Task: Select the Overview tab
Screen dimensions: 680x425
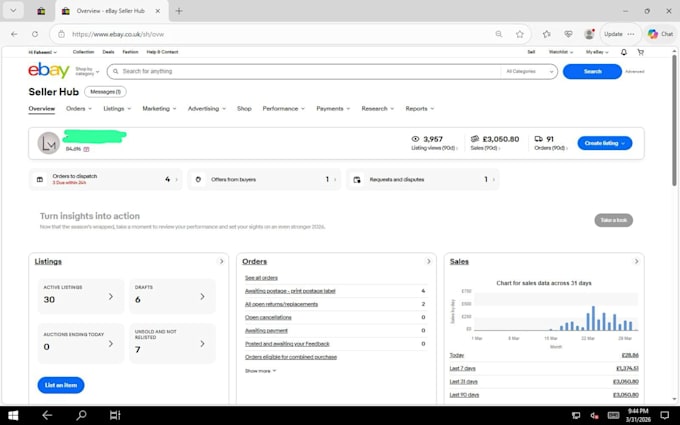Action: click(42, 109)
